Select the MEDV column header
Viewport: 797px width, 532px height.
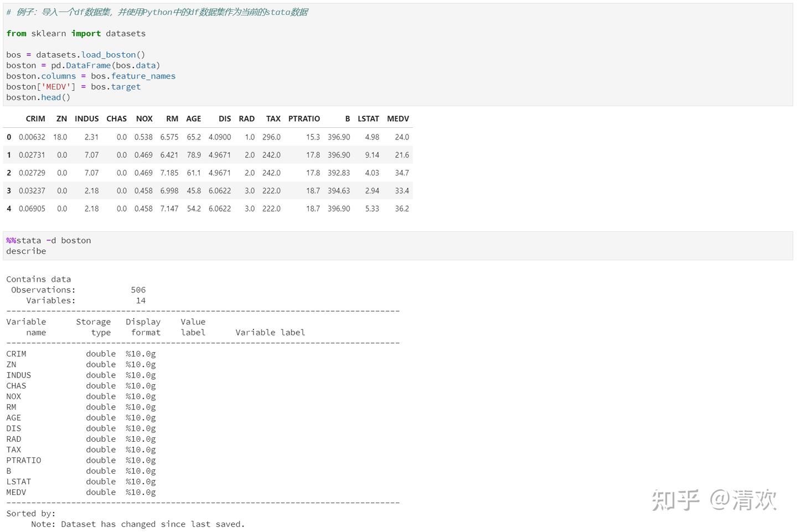[398, 118]
